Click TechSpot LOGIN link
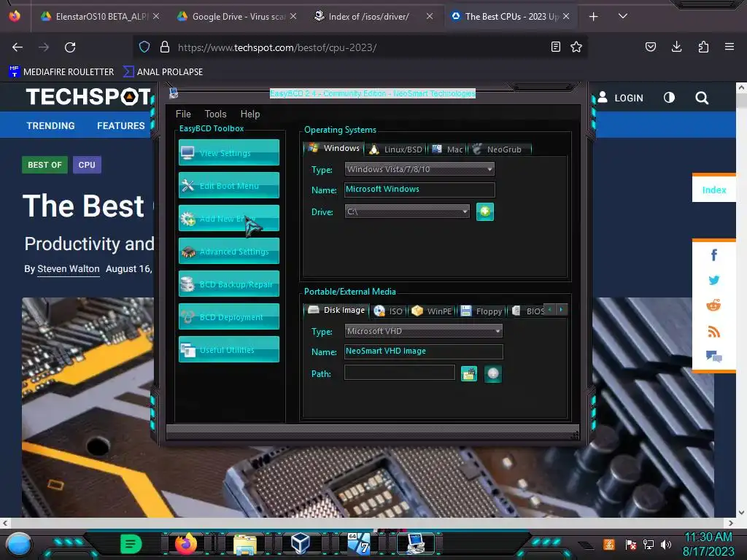This screenshot has height=560, width=747. pos(620,98)
